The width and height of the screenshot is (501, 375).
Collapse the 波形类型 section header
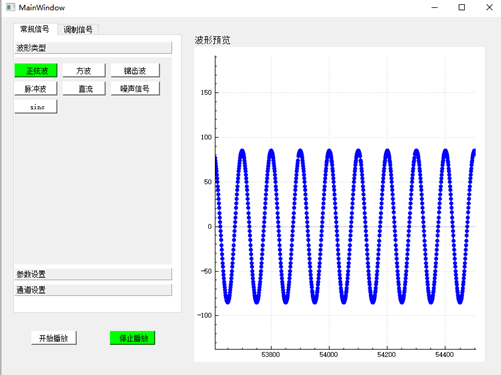pyautogui.click(x=93, y=48)
